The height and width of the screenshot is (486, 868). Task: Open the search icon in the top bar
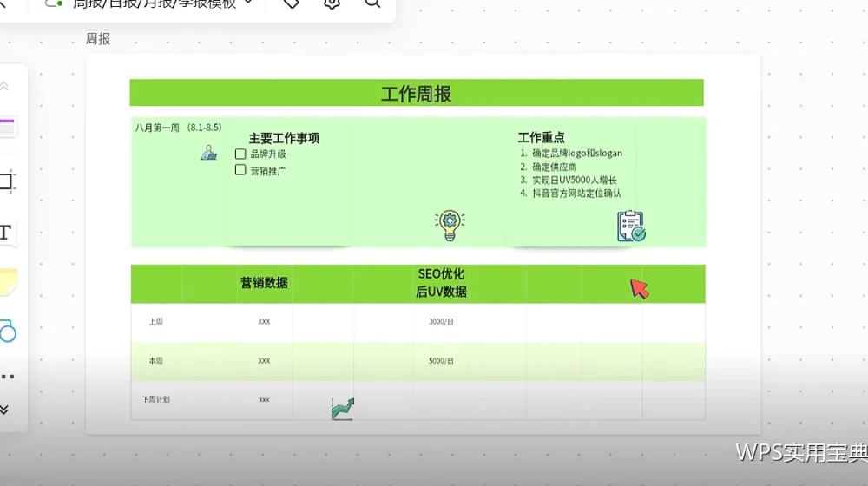(x=372, y=3)
